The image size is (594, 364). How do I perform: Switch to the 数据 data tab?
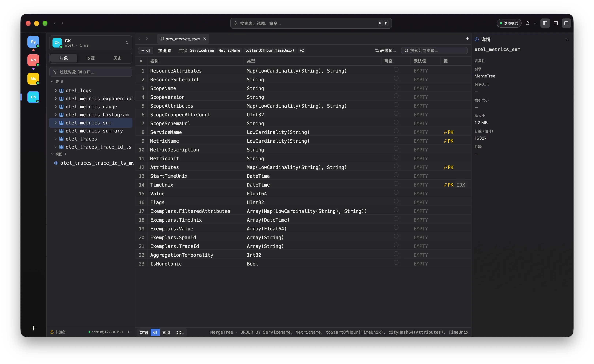(x=144, y=332)
